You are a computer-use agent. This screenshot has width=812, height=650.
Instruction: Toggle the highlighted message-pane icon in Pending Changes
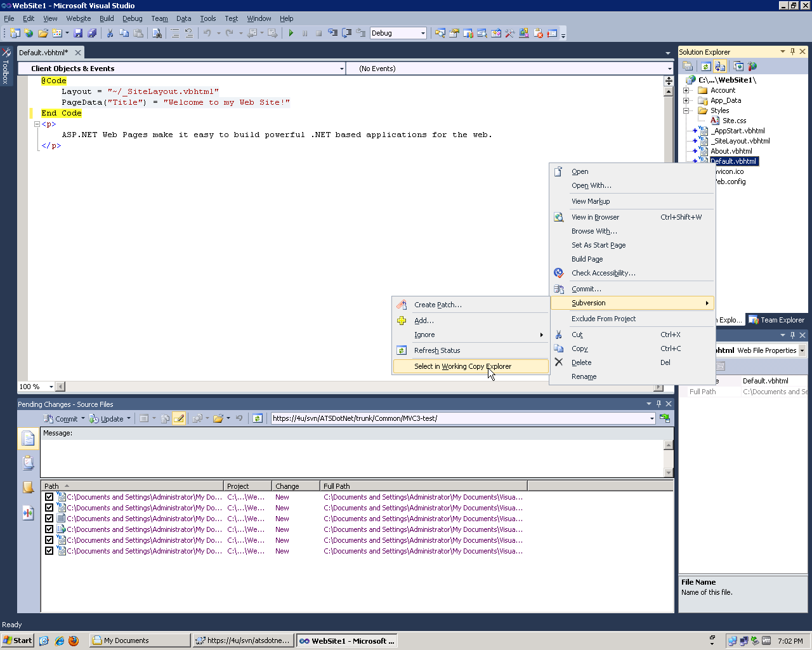(x=180, y=418)
